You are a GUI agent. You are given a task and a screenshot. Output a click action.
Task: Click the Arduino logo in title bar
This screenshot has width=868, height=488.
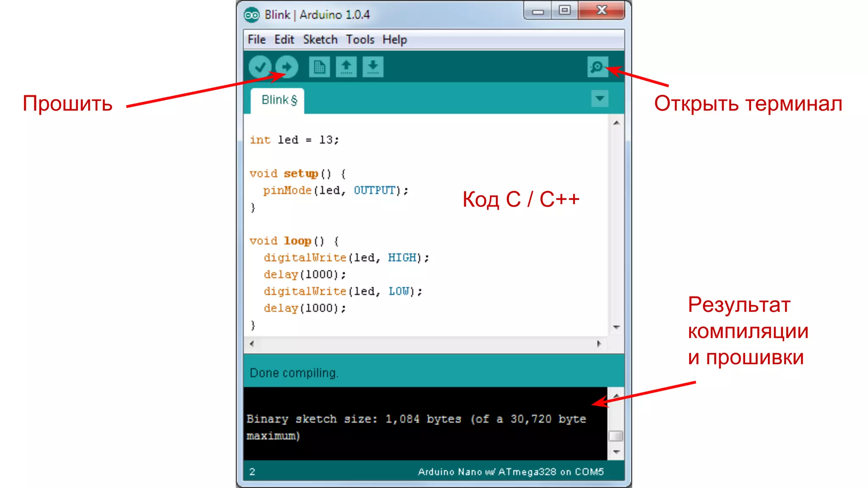[x=251, y=15]
